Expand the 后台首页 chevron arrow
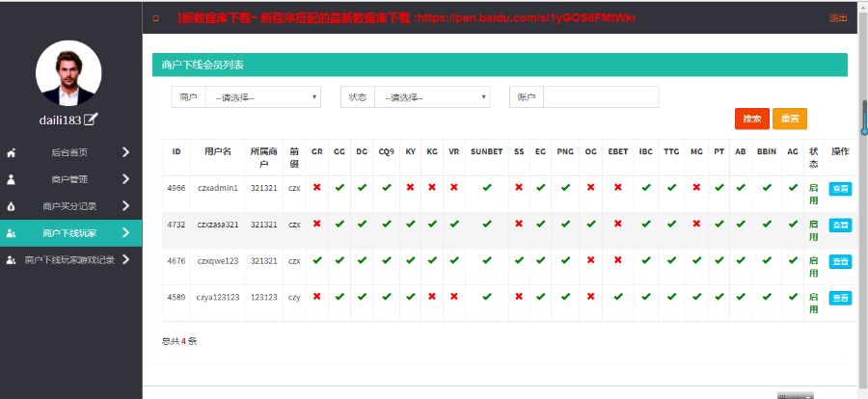 pyautogui.click(x=125, y=152)
